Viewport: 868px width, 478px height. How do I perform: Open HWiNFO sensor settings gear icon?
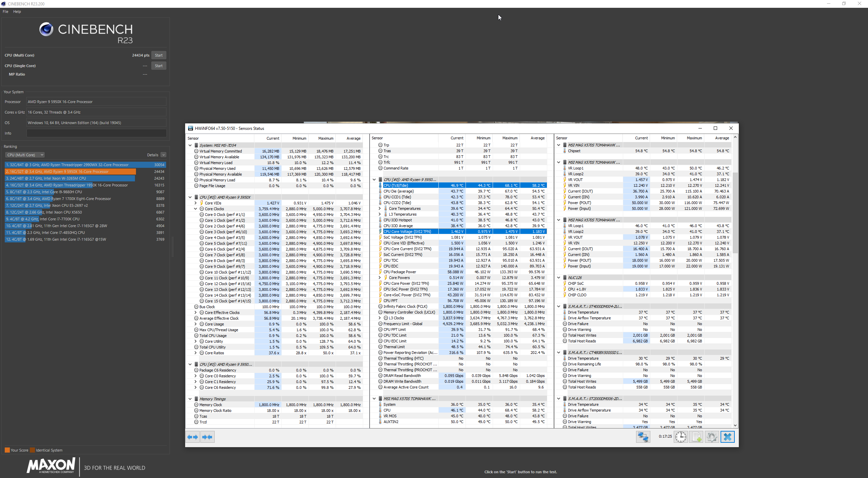point(712,437)
